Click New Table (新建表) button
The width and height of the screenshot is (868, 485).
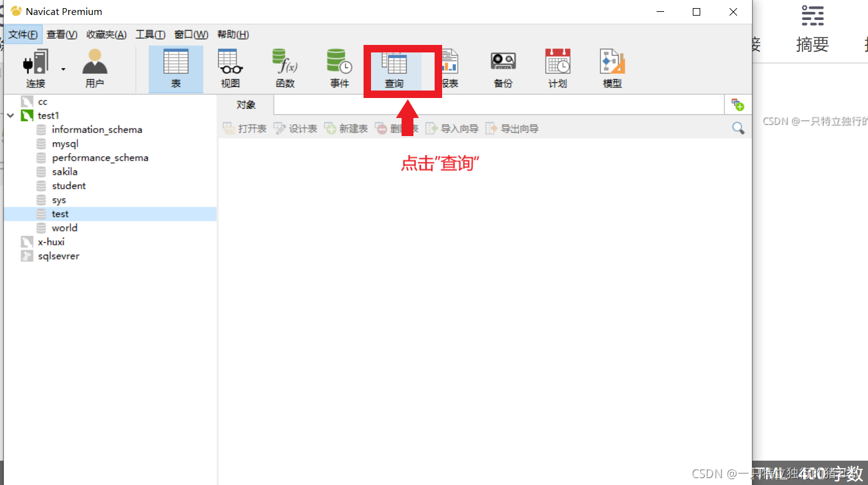346,129
